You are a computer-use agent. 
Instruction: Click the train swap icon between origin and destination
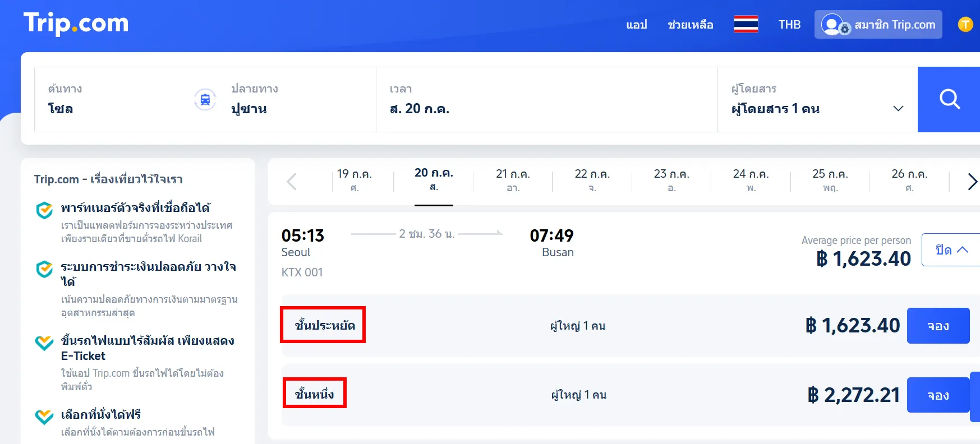[x=206, y=99]
